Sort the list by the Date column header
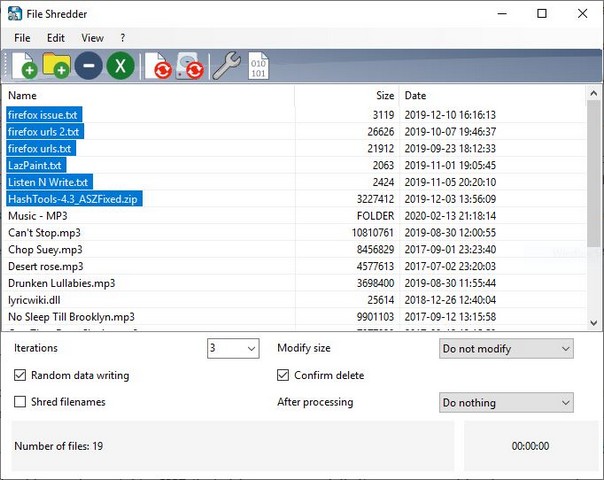 coord(415,96)
